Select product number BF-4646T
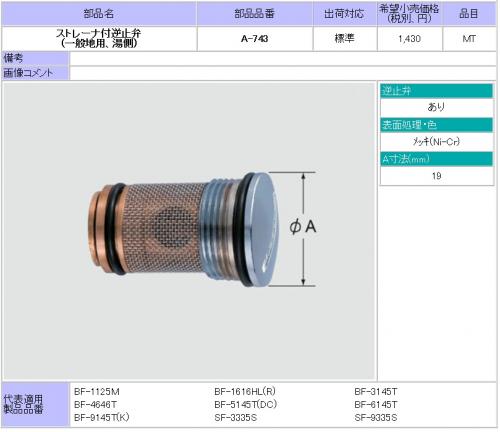500x432 pixels. [95, 405]
